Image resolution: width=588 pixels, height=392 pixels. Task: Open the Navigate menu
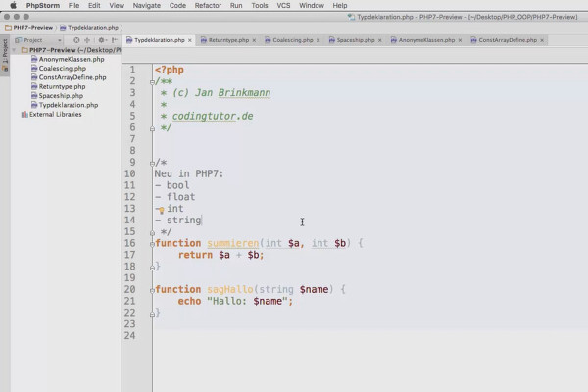(x=147, y=5)
